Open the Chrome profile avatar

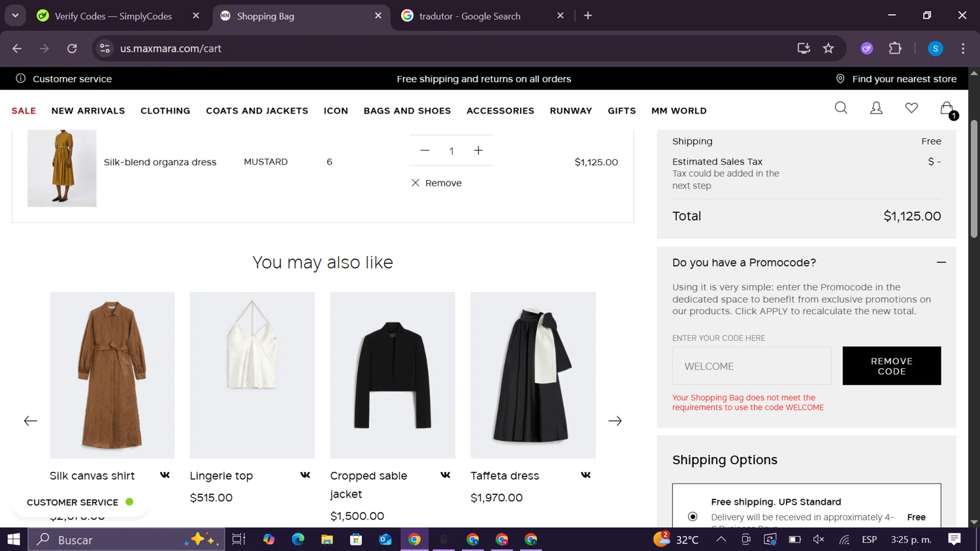pyautogui.click(x=936, y=48)
